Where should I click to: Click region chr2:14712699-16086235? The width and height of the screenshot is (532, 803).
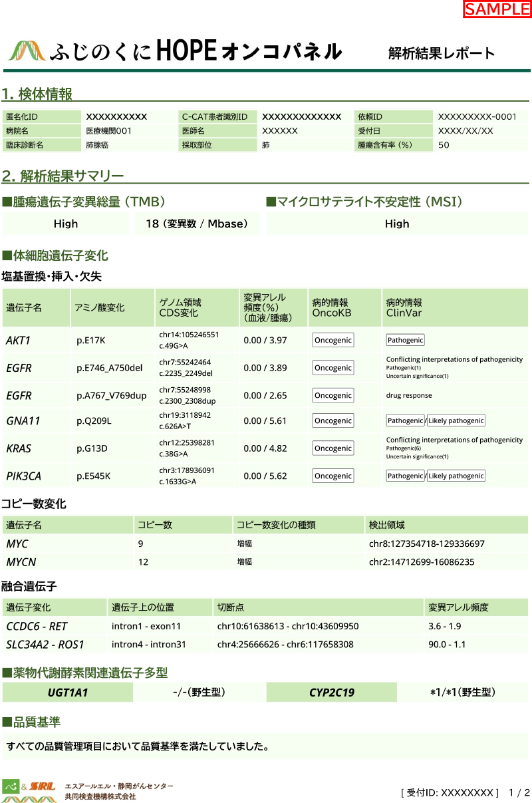coord(422,562)
